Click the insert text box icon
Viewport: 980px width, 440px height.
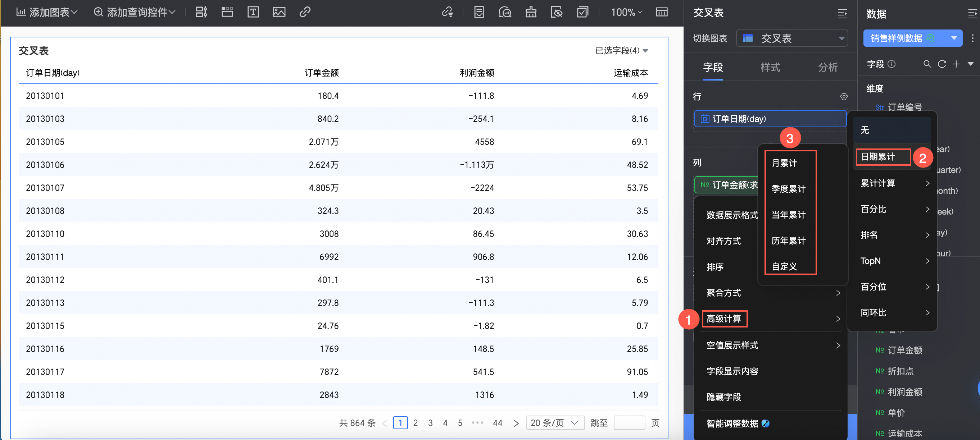[x=253, y=12]
